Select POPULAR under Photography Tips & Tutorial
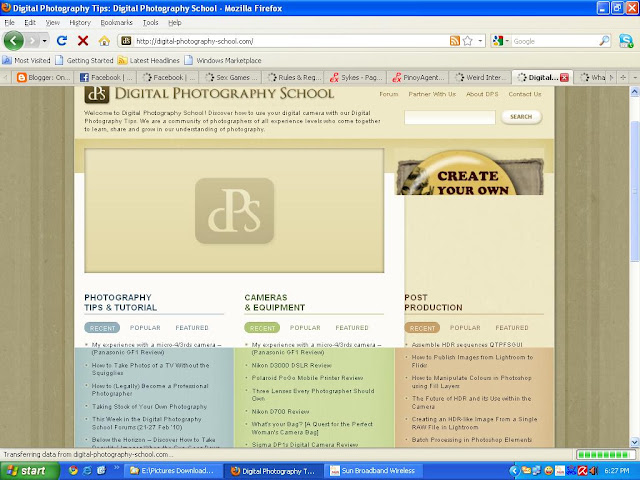640x480 pixels. coord(145,328)
